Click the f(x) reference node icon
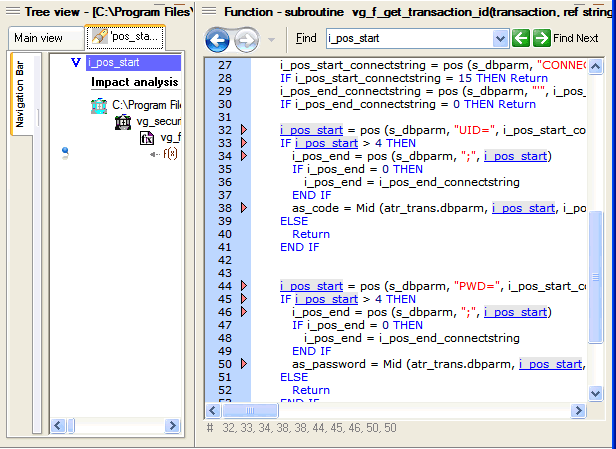Screen dimensions: 616x449 [169, 153]
